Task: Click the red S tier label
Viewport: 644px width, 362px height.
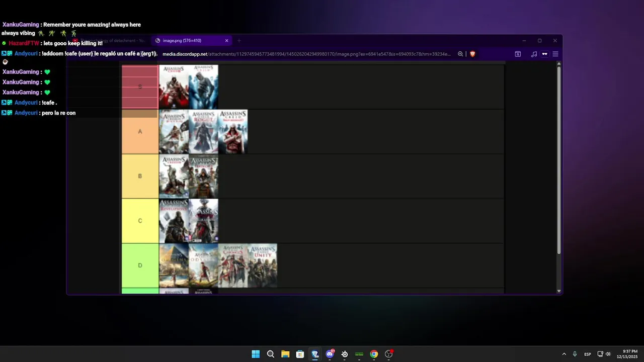Action: 140,86
